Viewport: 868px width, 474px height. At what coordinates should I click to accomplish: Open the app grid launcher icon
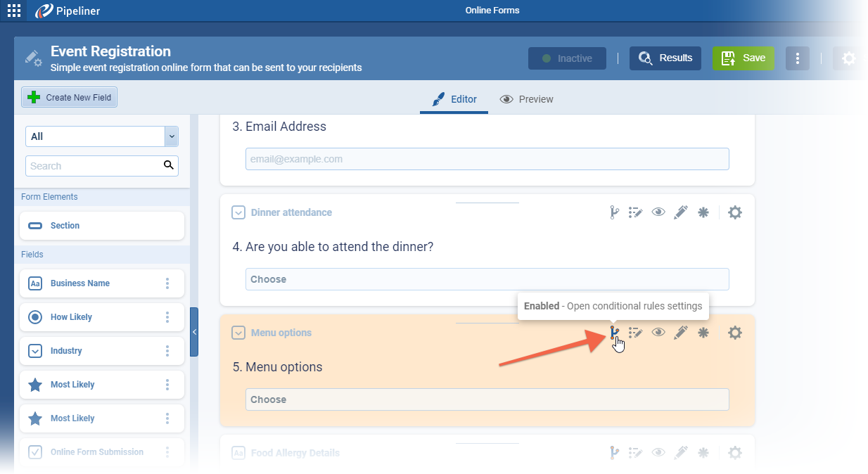[x=14, y=10]
